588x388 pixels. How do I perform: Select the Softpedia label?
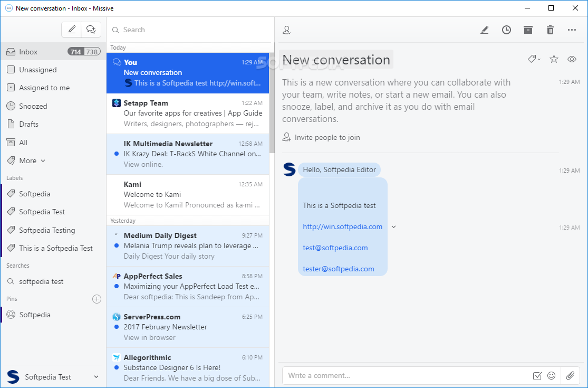click(53, 194)
